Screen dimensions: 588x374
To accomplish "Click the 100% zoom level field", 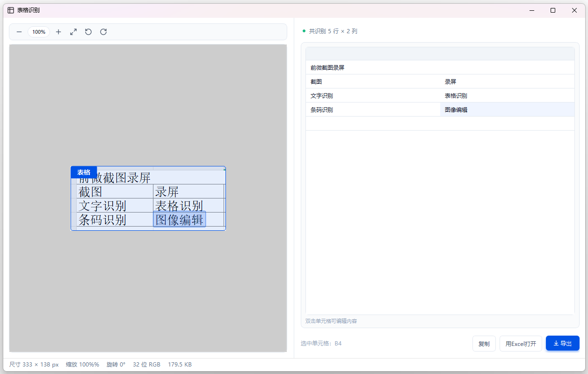I will [x=39, y=32].
